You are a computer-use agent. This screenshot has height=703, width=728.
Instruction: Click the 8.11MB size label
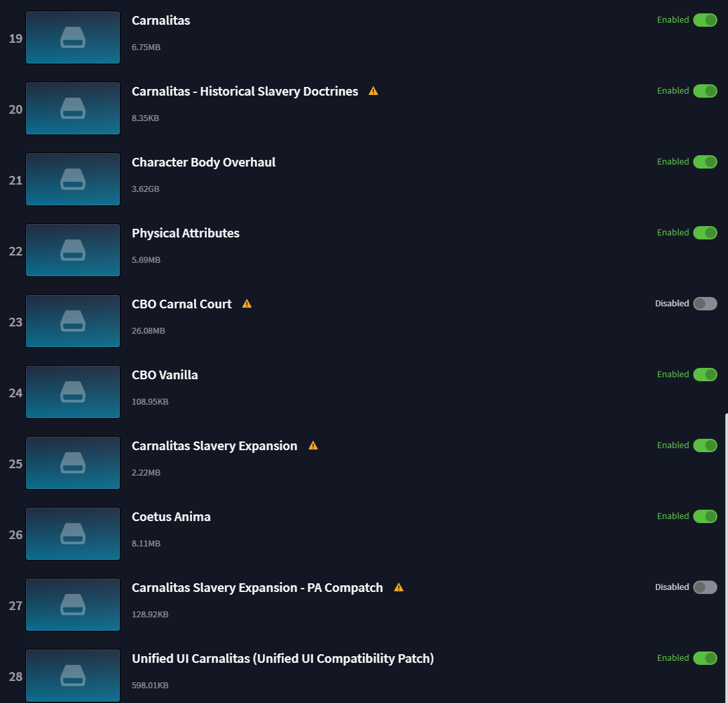click(x=146, y=543)
